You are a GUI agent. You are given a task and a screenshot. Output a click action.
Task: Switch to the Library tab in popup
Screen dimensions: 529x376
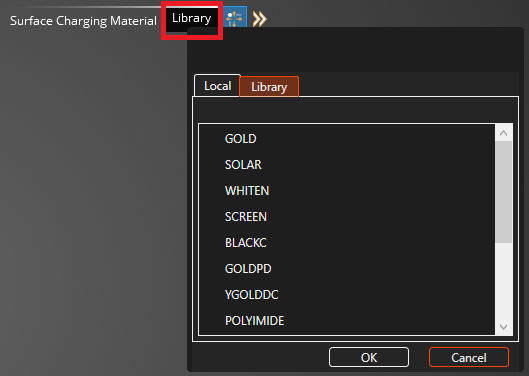click(269, 87)
